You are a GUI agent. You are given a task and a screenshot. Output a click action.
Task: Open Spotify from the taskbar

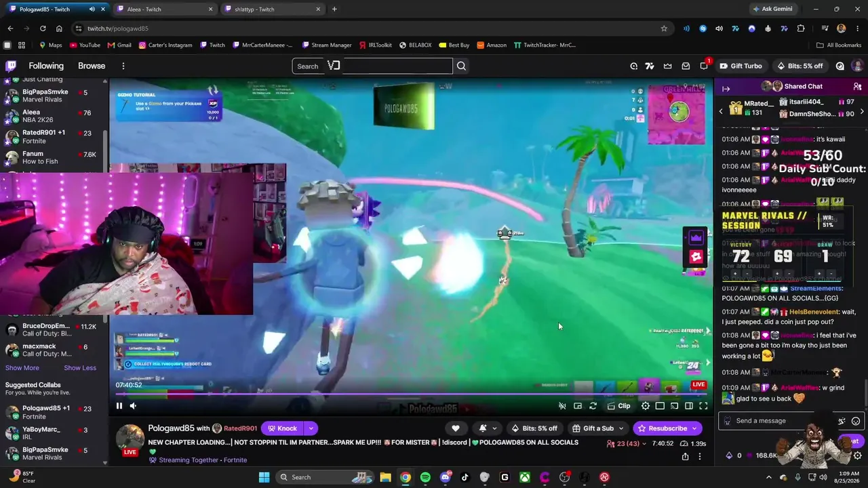pos(425,477)
